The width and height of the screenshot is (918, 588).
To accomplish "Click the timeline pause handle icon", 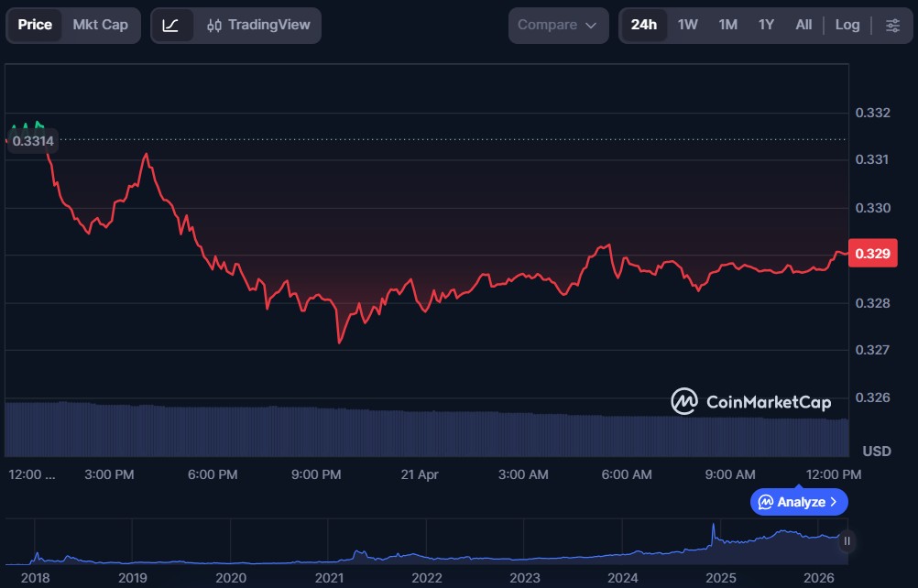I will 847,541.
